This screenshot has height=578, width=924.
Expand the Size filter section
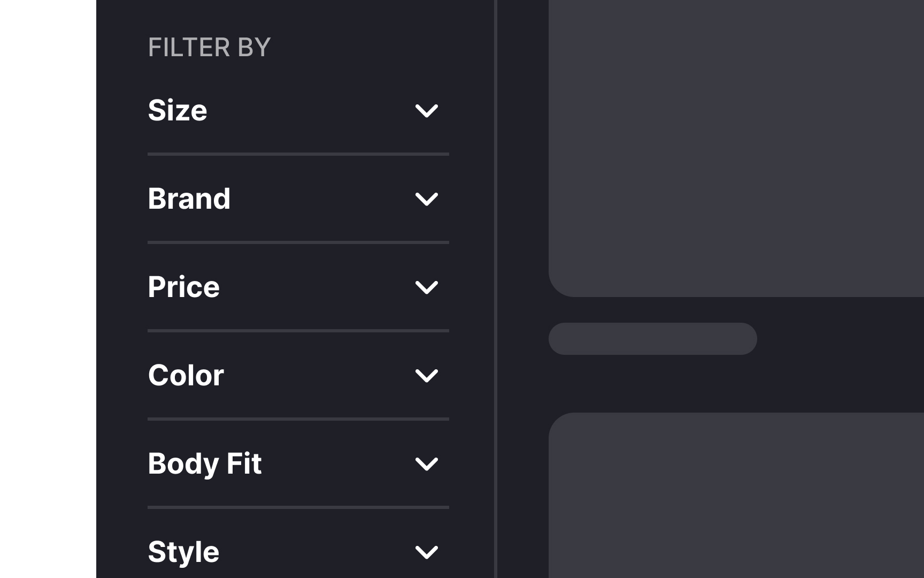pyautogui.click(x=298, y=110)
